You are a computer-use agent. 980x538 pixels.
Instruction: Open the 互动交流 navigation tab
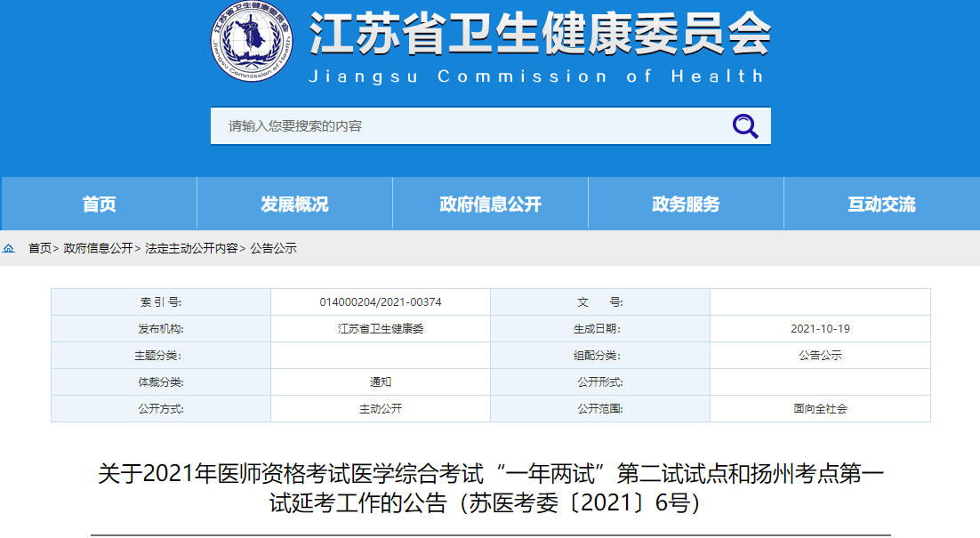[881, 204]
